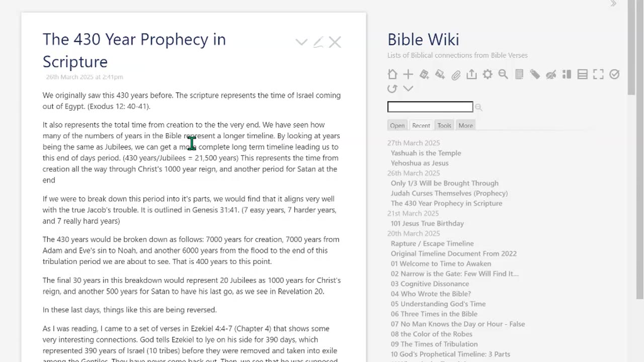Open '04 Who Wrote the Bible?' link
644x362 pixels.
(431, 294)
